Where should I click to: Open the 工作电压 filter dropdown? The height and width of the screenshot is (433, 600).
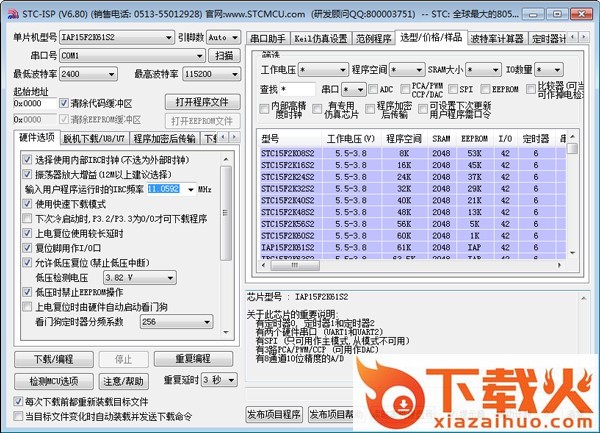(x=323, y=70)
